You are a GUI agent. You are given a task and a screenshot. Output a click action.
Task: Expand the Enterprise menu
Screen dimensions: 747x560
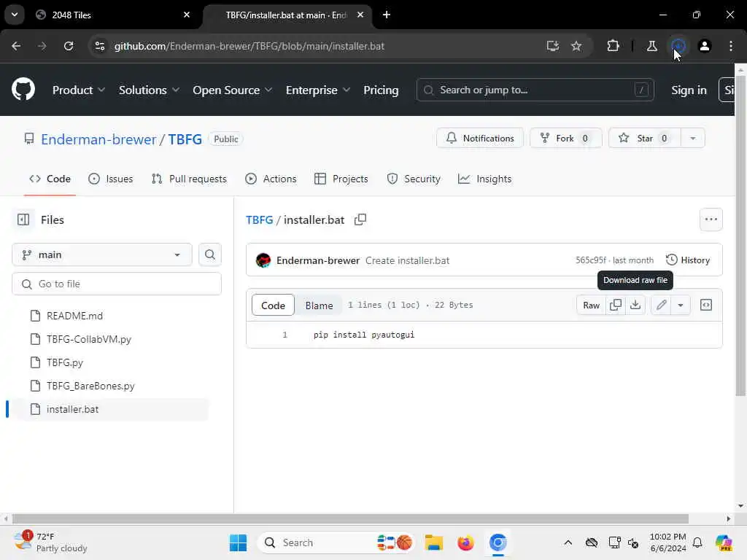[317, 90]
